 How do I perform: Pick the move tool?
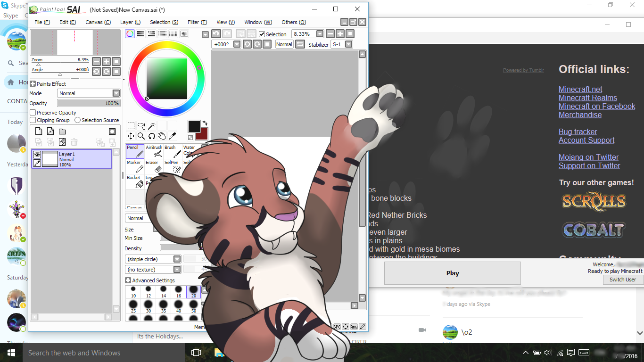pos(131,136)
